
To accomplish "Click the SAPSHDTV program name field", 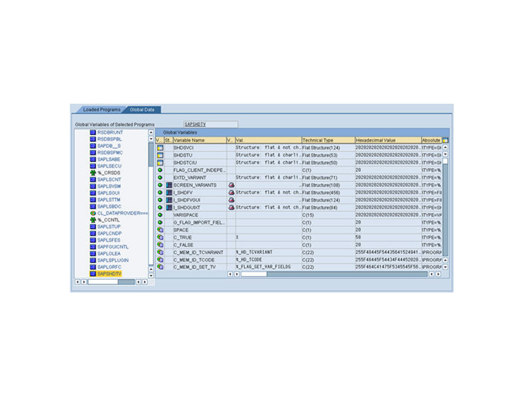I will point(211,125).
